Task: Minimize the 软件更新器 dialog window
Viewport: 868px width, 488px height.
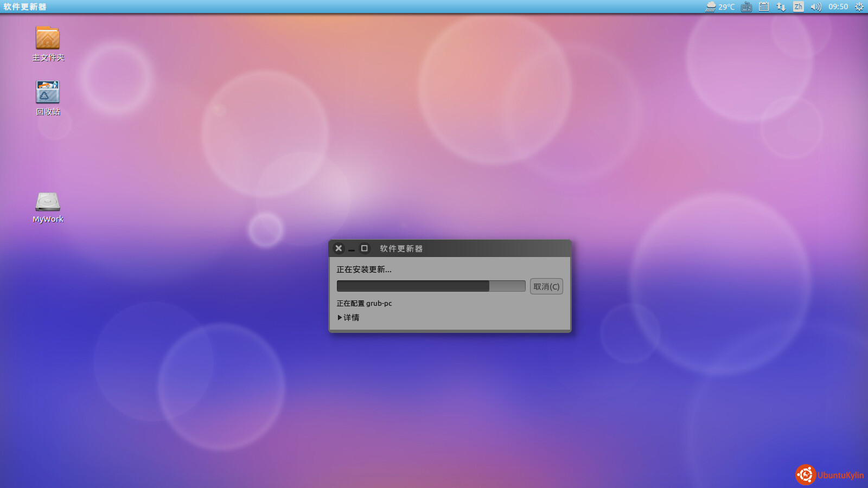Action: tap(352, 248)
